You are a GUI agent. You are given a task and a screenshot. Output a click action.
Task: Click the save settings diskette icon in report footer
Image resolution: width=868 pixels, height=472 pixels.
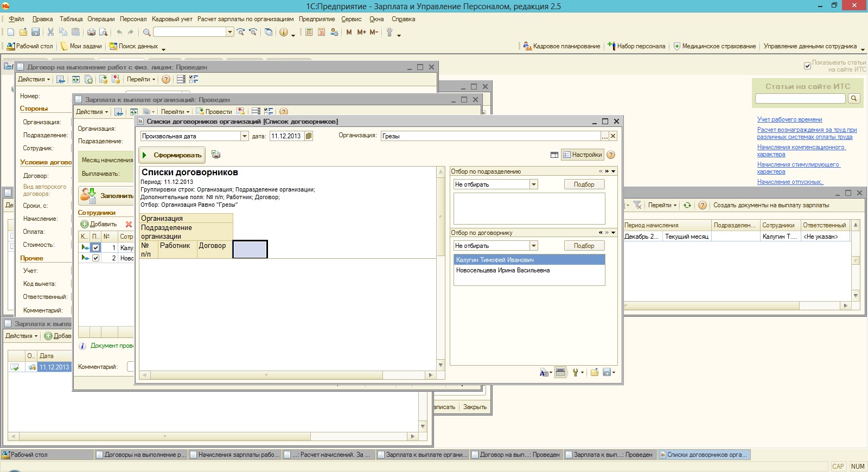tap(607, 372)
